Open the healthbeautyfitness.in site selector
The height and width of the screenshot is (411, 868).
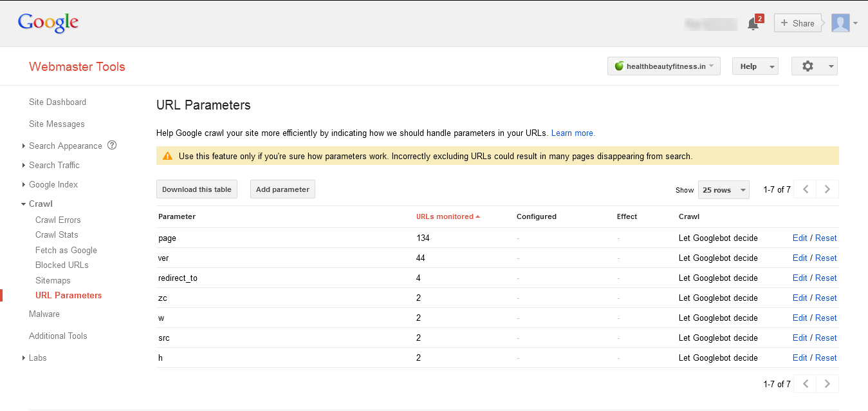coord(663,66)
